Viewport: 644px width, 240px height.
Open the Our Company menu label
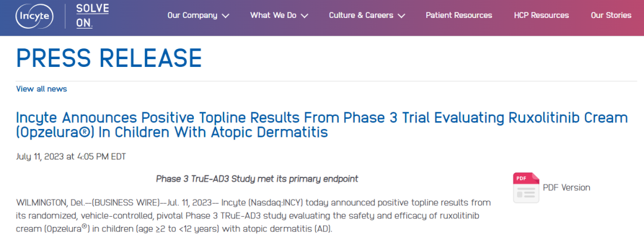click(192, 16)
